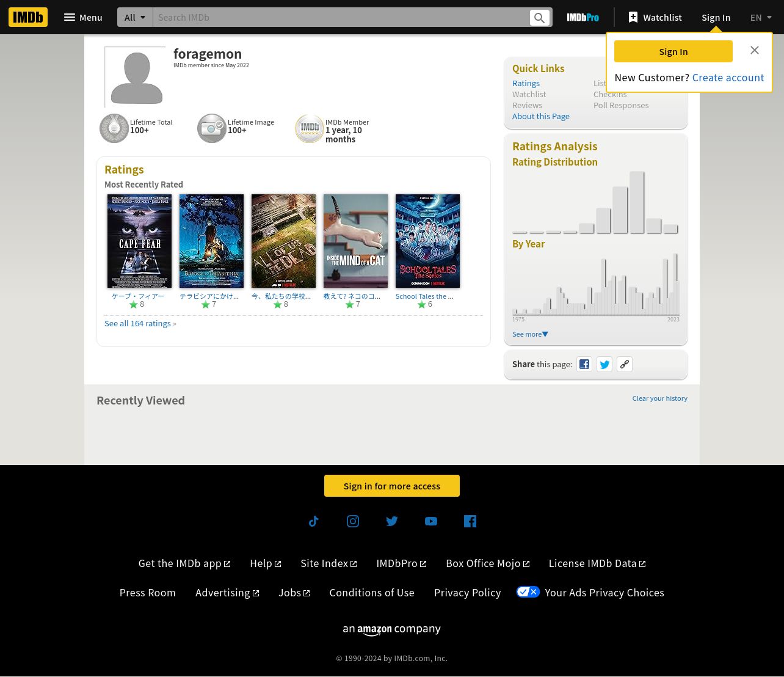Copy the page link via chain icon
784x677 pixels.
tap(625, 364)
